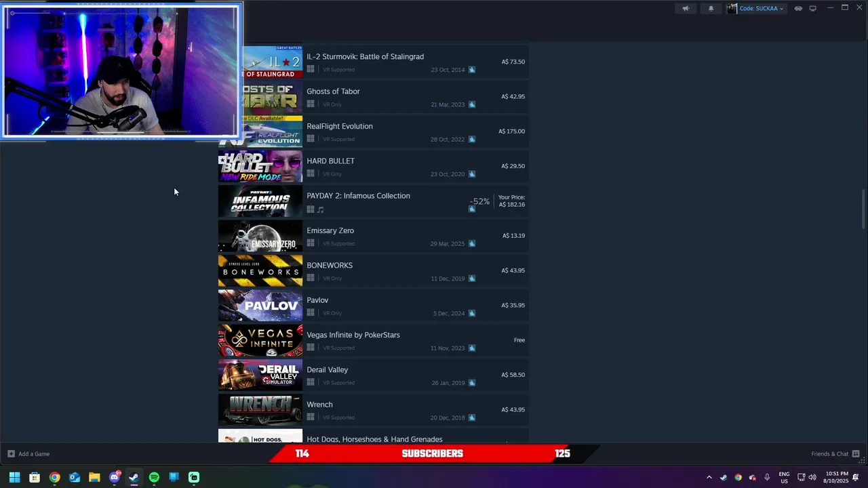
Task: Click the PAYDAY 2 Infamous Collection thumbnail
Action: click(x=260, y=201)
